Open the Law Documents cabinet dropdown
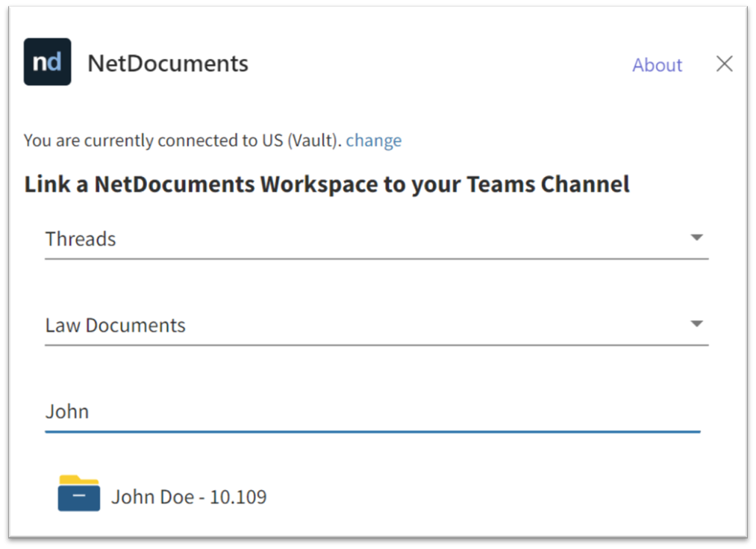756x549 pixels. point(377,326)
